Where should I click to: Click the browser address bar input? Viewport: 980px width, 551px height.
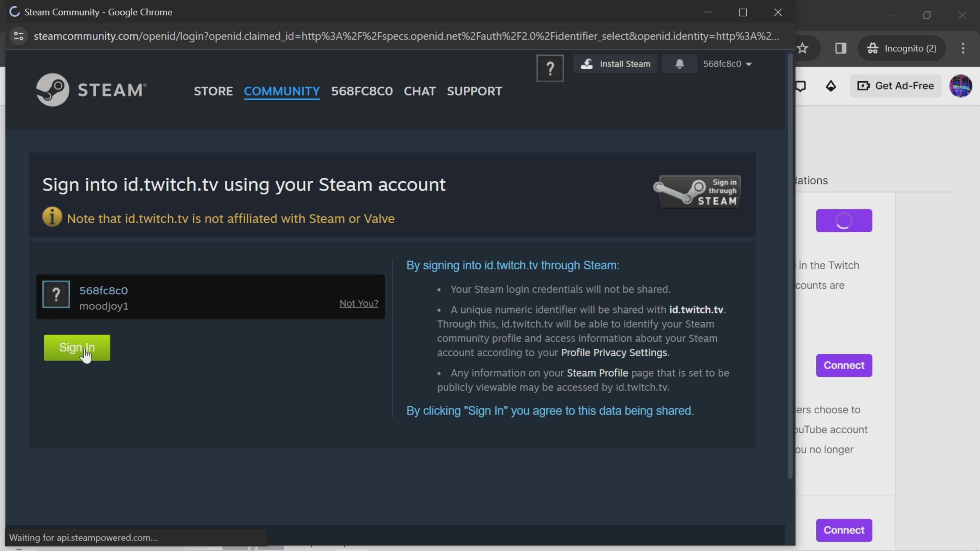pyautogui.click(x=404, y=36)
